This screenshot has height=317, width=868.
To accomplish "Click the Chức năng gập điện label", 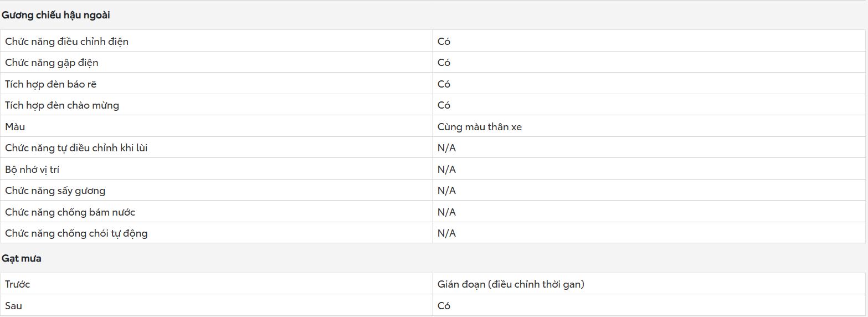I will click(52, 63).
